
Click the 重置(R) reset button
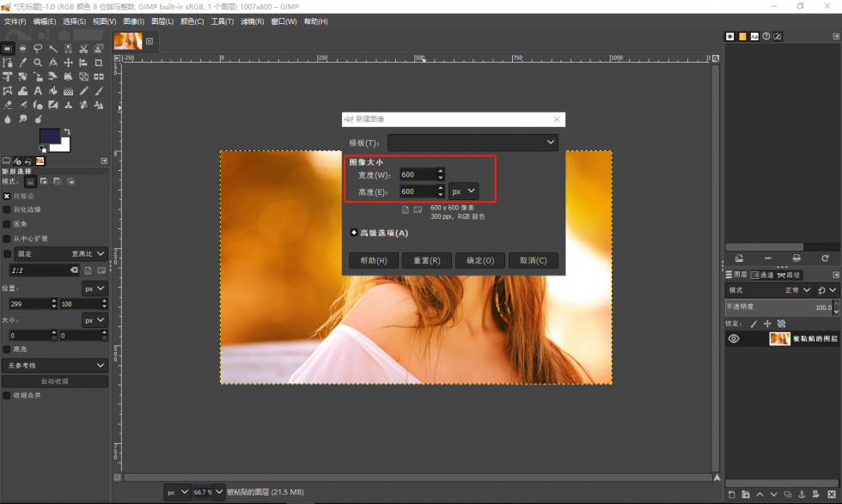coord(427,260)
